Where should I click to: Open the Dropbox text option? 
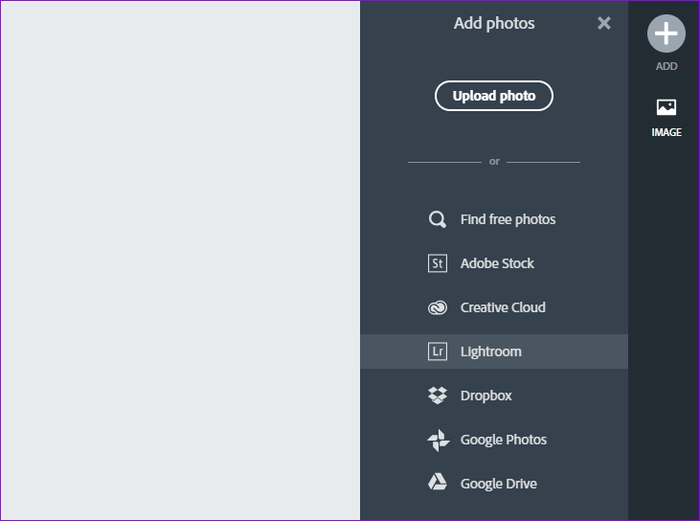486,396
